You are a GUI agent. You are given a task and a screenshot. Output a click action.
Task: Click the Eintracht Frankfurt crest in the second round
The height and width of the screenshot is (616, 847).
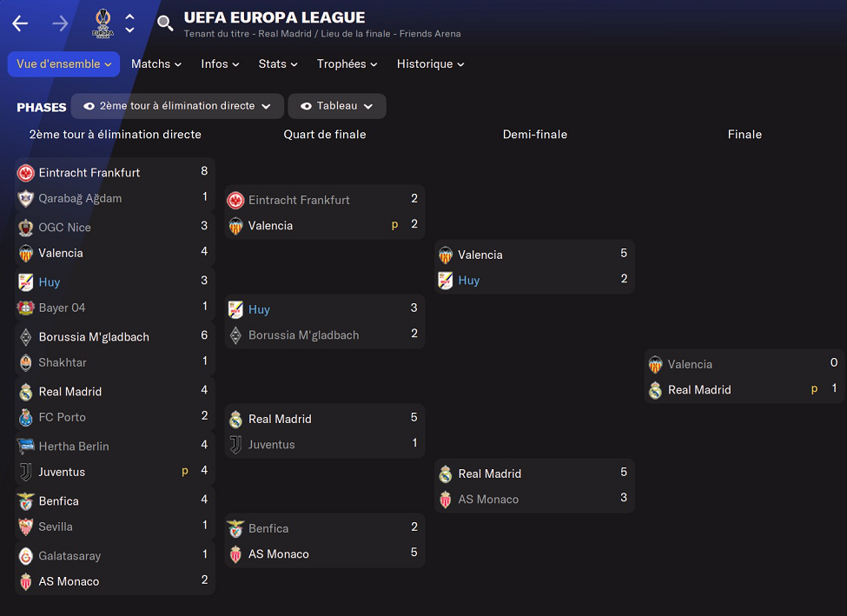click(25, 173)
